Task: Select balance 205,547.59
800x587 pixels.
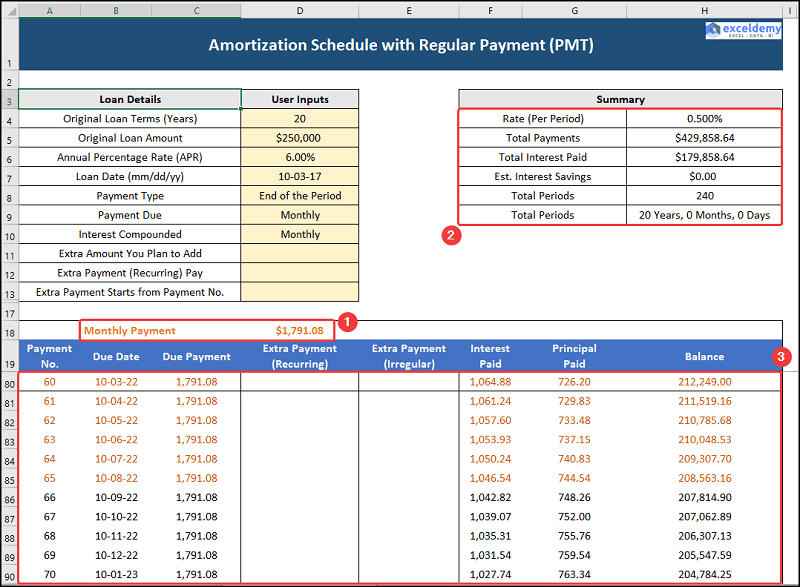Action: click(704, 555)
